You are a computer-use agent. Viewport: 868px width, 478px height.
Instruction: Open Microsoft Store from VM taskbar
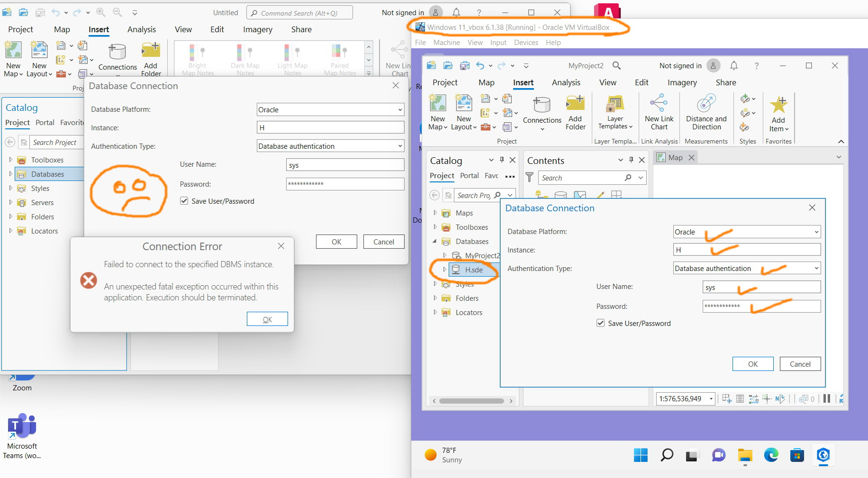coord(797,455)
